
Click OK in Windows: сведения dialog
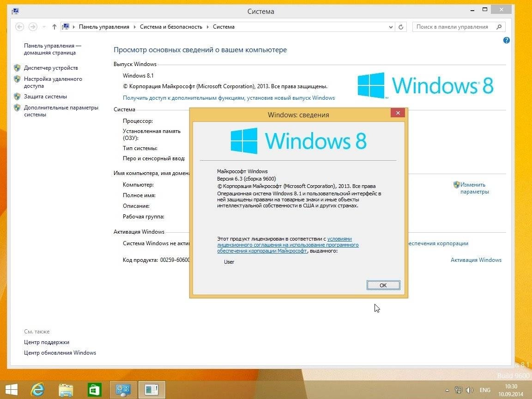coord(383,285)
